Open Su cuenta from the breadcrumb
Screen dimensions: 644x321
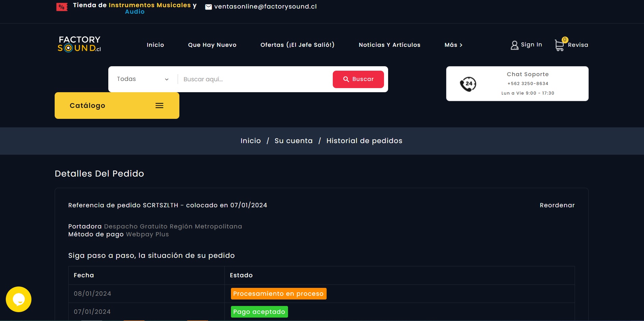point(293,141)
